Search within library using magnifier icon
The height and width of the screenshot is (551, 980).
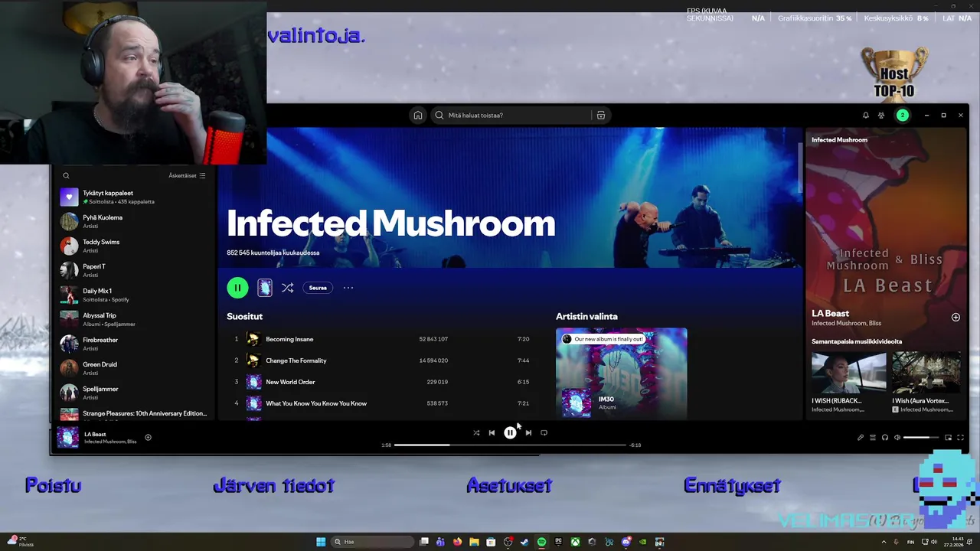pyautogui.click(x=66, y=176)
